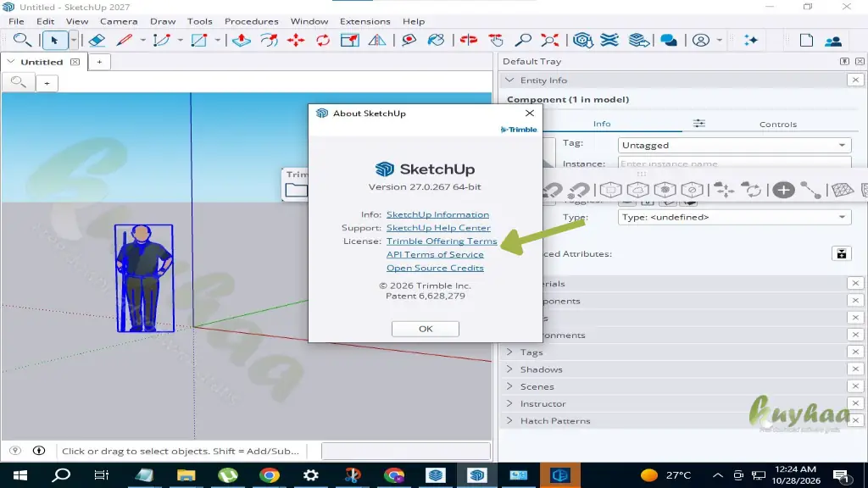Select the Rotate tool
The image size is (868, 488).
point(323,40)
